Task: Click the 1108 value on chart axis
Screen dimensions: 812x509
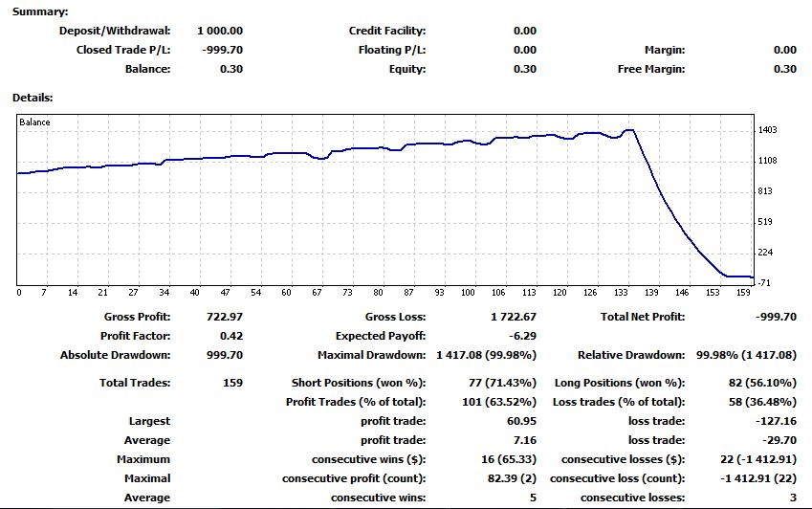Action: click(767, 161)
